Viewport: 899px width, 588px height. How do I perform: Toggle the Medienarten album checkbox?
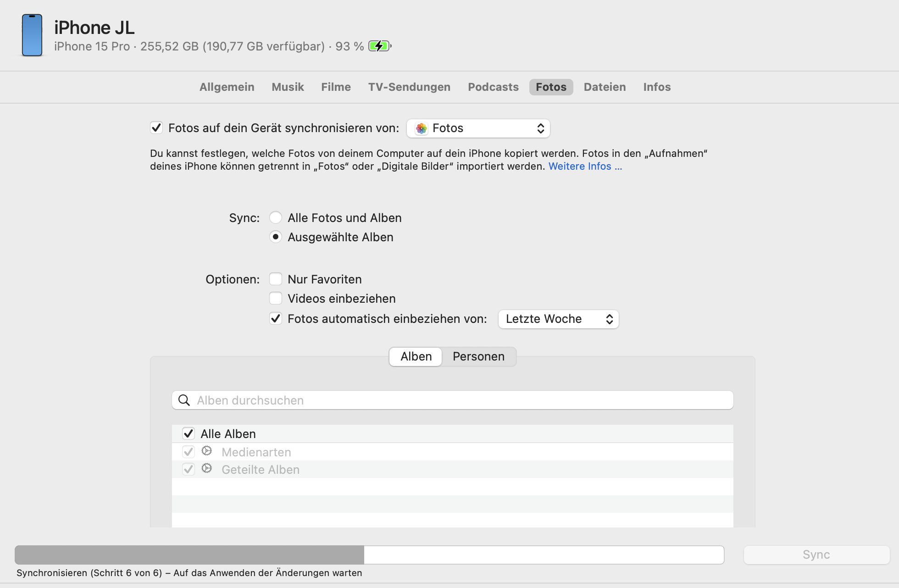189,452
